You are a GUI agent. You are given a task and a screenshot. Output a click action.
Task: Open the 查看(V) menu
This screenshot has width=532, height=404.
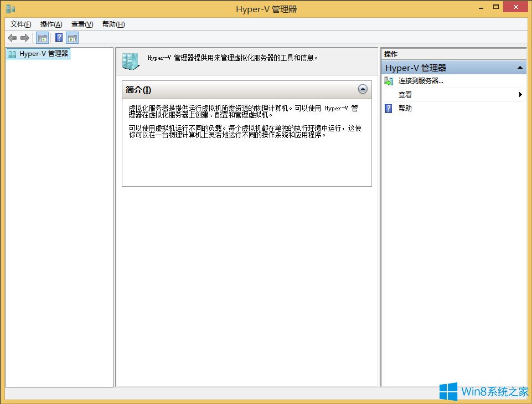pyautogui.click(x=82, y=24)
